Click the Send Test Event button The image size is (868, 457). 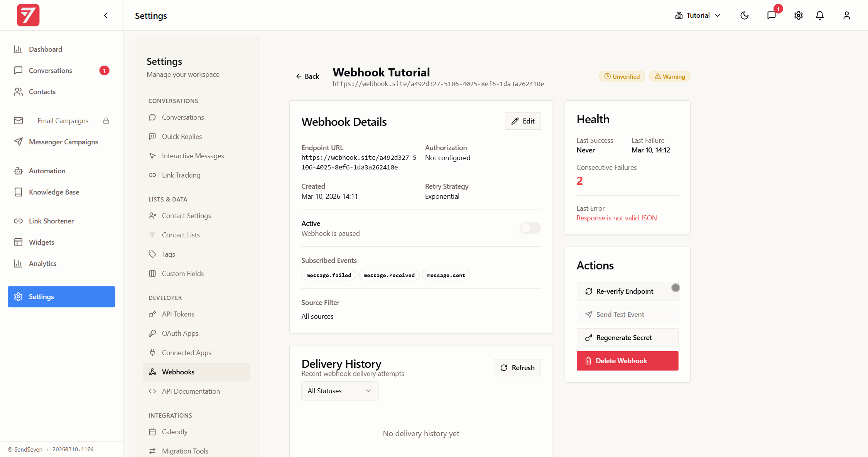click(627, 315)
